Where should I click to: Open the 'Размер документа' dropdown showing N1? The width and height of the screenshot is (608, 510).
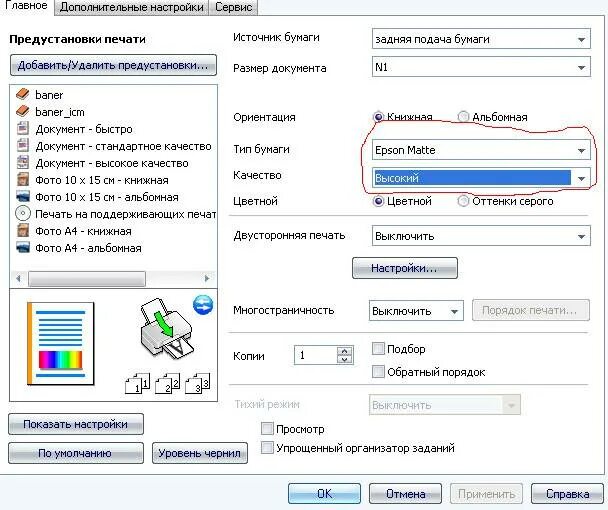tap(481, 67)
